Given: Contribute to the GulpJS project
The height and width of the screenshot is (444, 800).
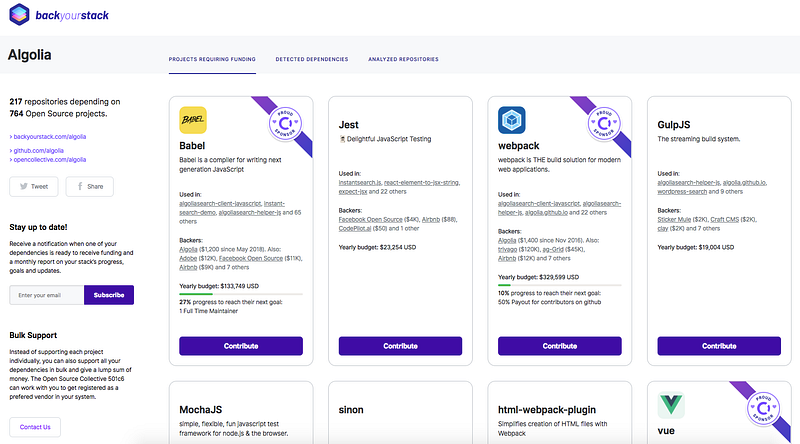Looking at the screenshot, I should point(719,346).
